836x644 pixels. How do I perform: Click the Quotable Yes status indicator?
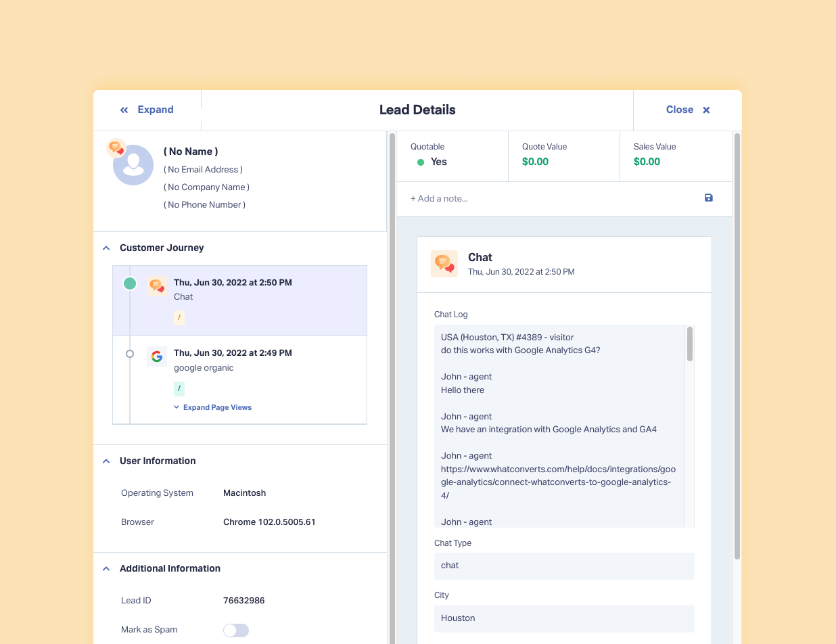point(432,162)
